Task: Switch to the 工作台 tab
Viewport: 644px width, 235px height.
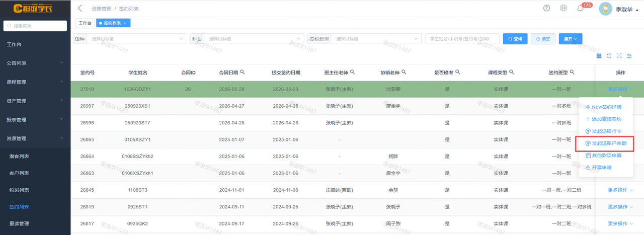Action: (85, 23)
